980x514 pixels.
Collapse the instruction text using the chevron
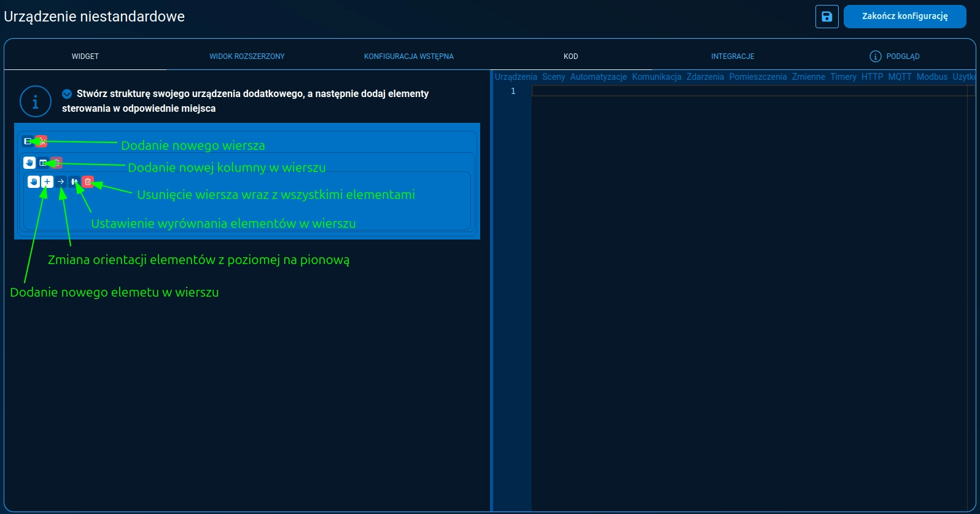[67, 94]
